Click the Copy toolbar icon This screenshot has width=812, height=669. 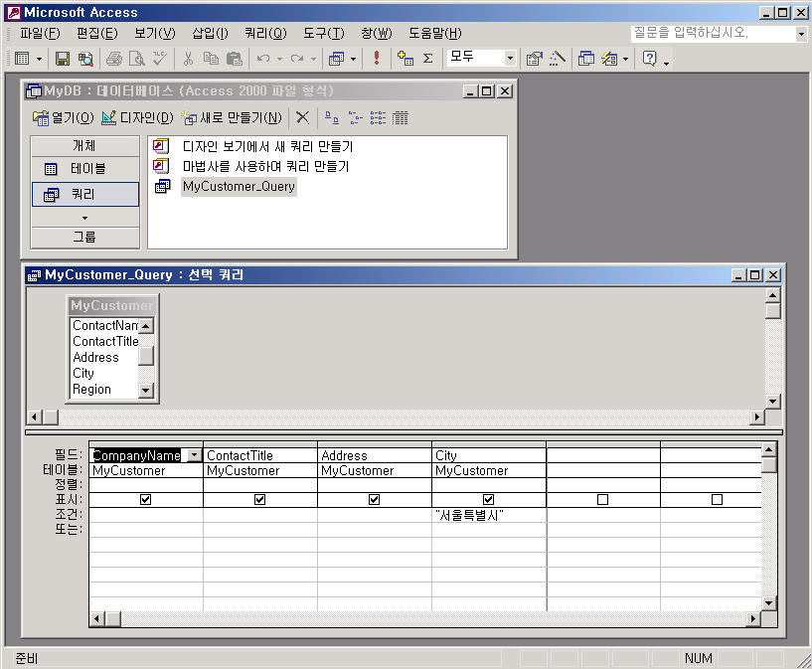point(211,59)
